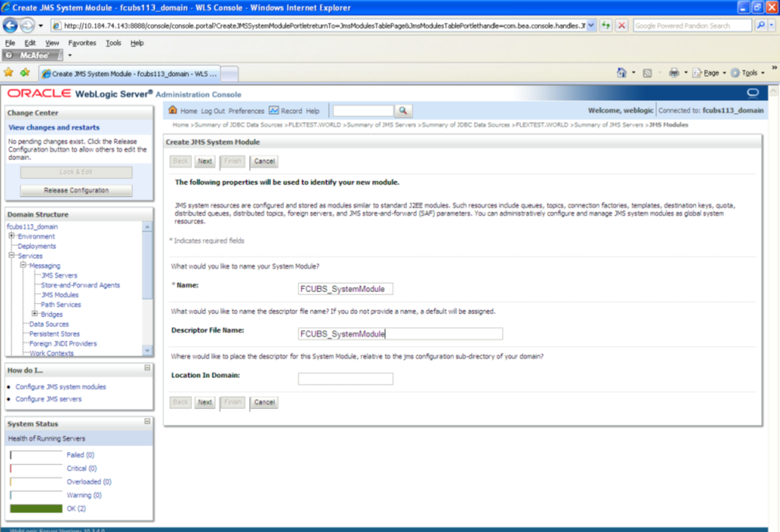Image resolution: width=780 pixels, height=532 pixels.
Task: Open the Favorites menu
Action: [82, 42]
